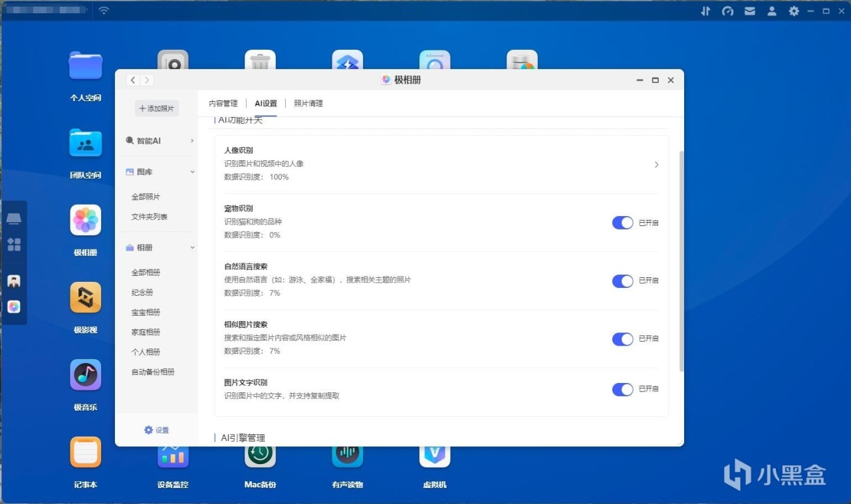Open 家庭相册 in the sidebar
The image size is (851, 504).
[146, 332]
